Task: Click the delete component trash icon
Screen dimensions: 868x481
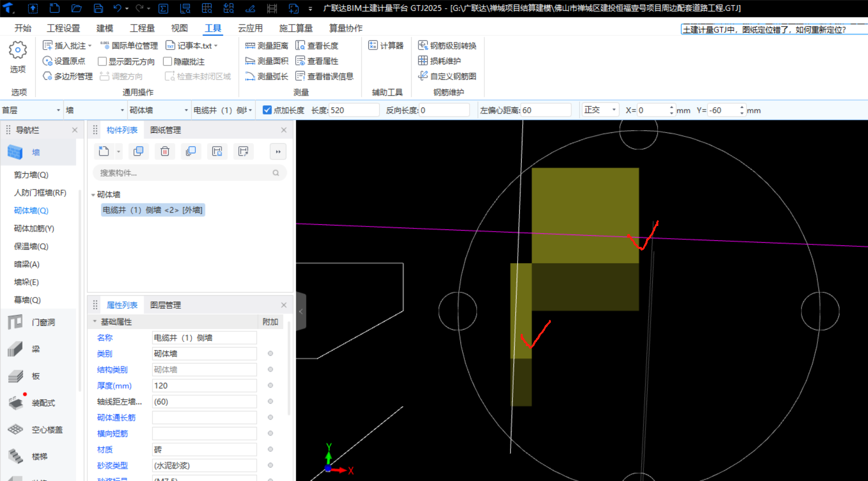Action: tap(165, 151)
